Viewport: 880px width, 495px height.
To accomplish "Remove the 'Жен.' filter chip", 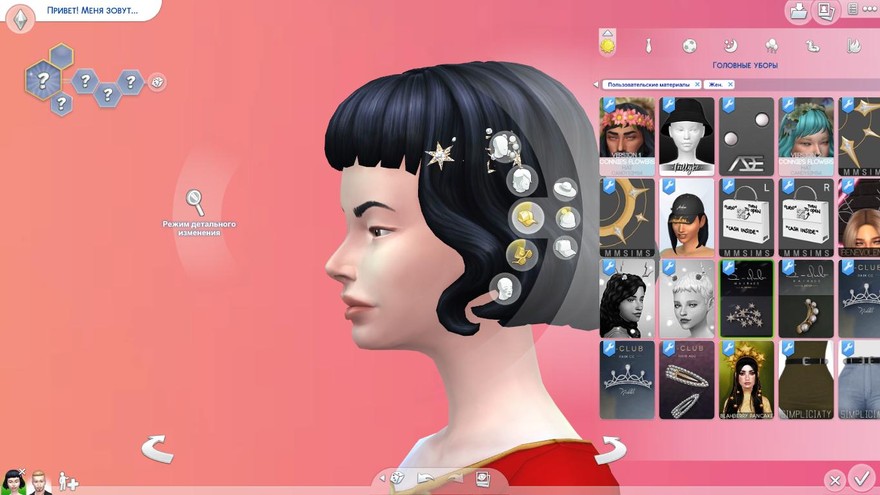I will tap(730, 84).
